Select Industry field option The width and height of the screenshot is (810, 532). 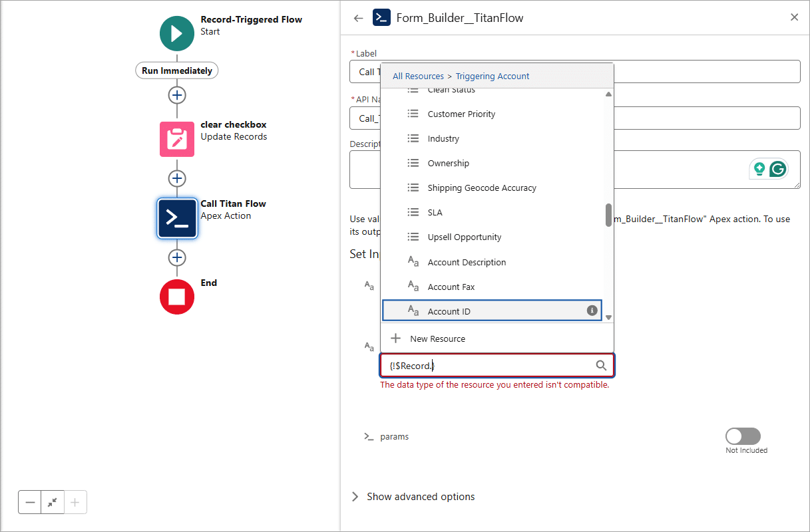click(x=493, y=138)
